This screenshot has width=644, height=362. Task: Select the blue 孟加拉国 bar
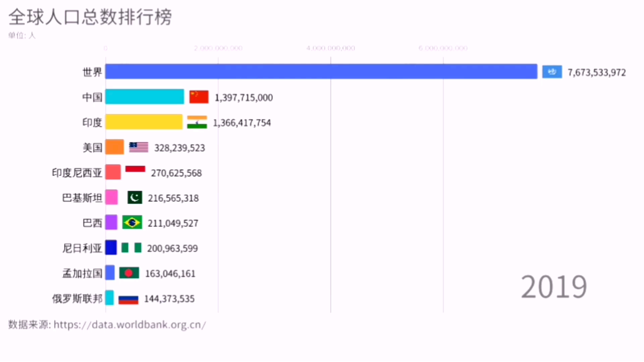pos(110,273)
